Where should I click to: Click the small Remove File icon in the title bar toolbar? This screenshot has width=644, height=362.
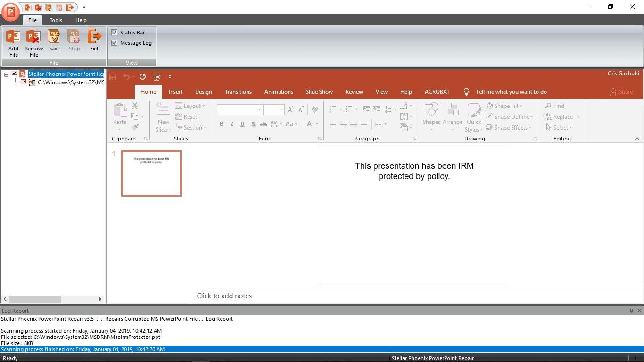38,7
